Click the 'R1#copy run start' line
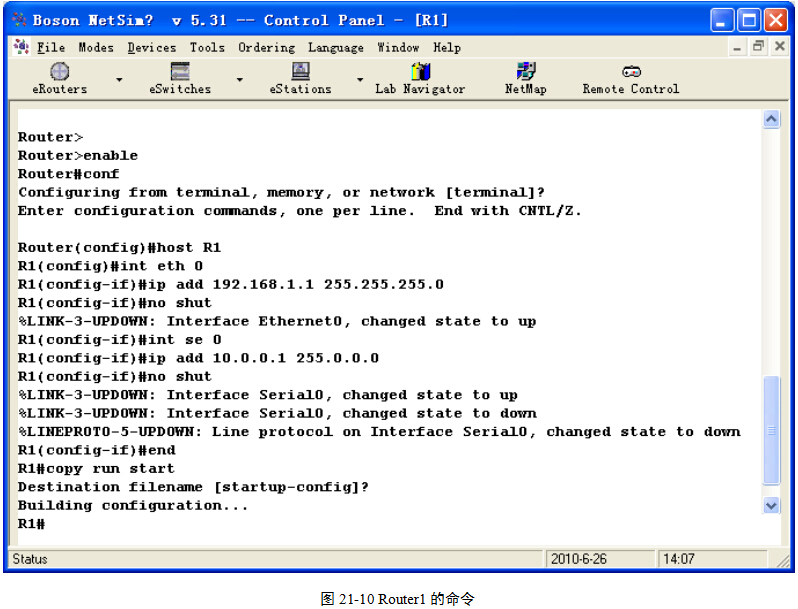 pyautogui.click(x=96, y=469)
